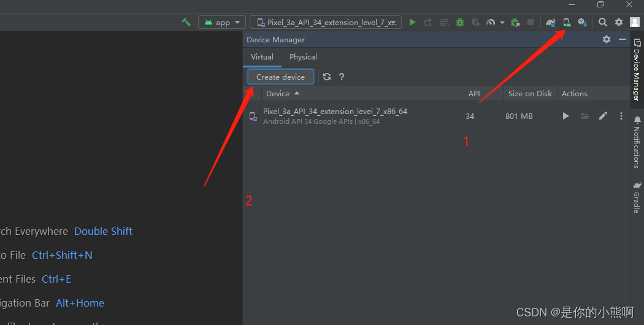Click the Ctrl+Shift+N shortcut hint
Image resolution: width=644 pixels, height=325 pixels.
click(x=62, y=255)
